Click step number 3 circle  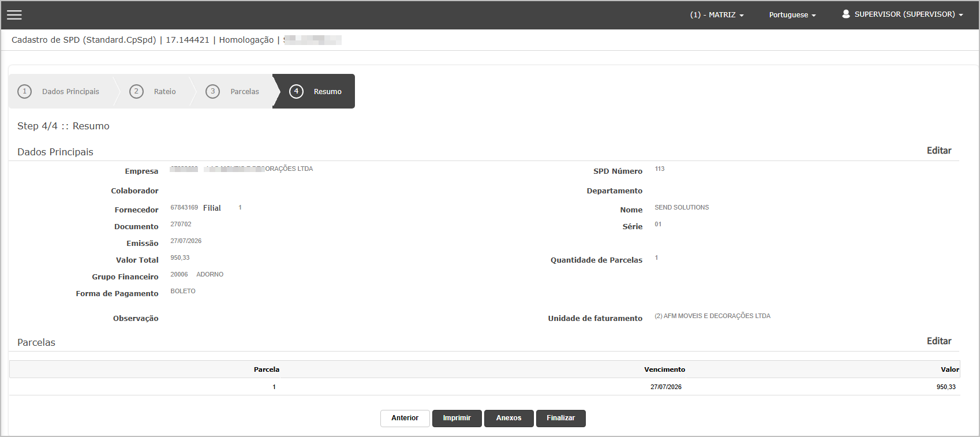tap(212, 91)
